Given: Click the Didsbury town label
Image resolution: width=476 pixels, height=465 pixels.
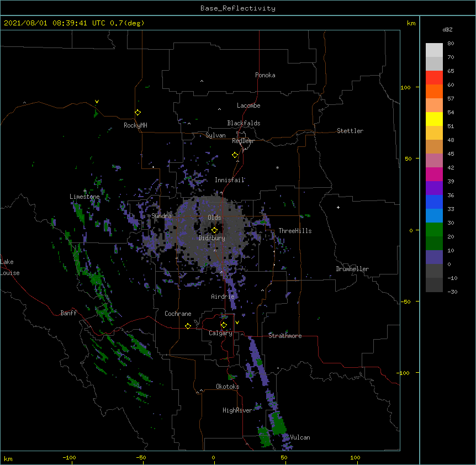Looking at the screenshot, I should tap(212, 238).
